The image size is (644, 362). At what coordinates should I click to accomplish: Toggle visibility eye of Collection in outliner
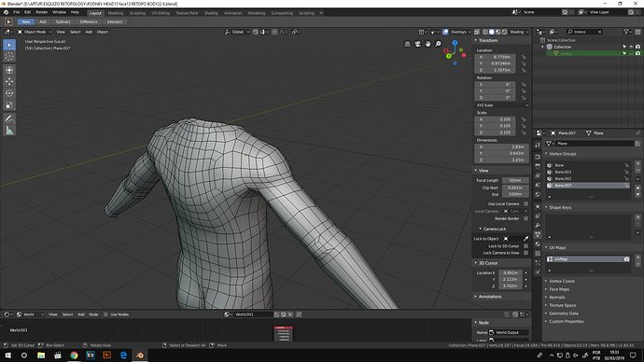click(x=631, y=47)
